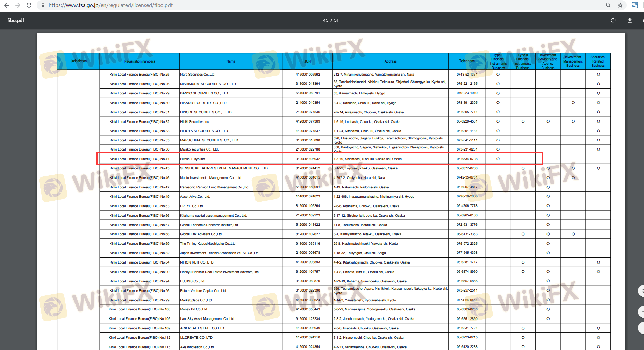Open the address bar zoom magnifier

coord(608,5)
